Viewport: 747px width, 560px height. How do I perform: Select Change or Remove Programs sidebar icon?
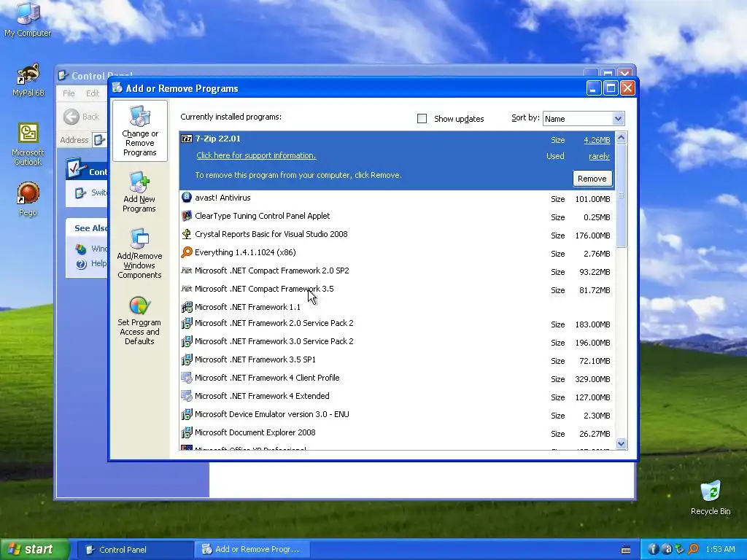pos(139,131)
